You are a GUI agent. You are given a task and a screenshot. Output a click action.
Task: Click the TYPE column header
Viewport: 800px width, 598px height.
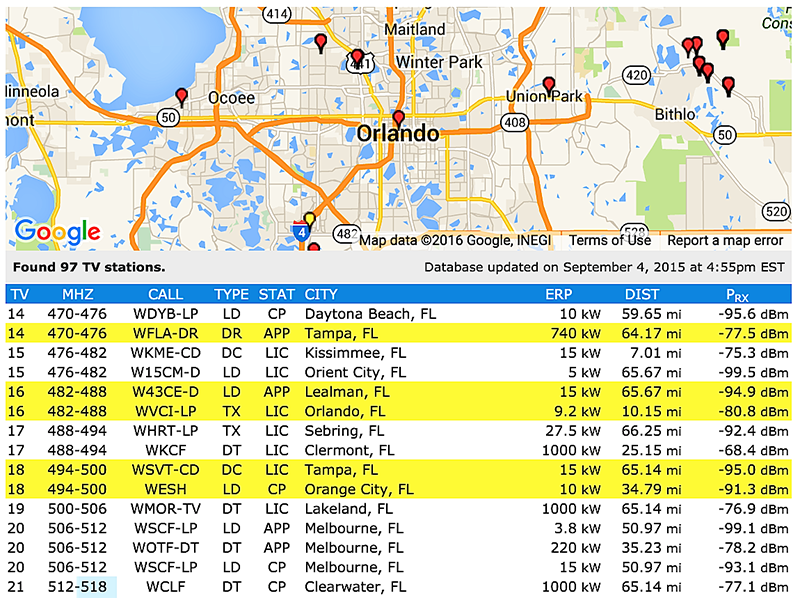click(231, 294)
